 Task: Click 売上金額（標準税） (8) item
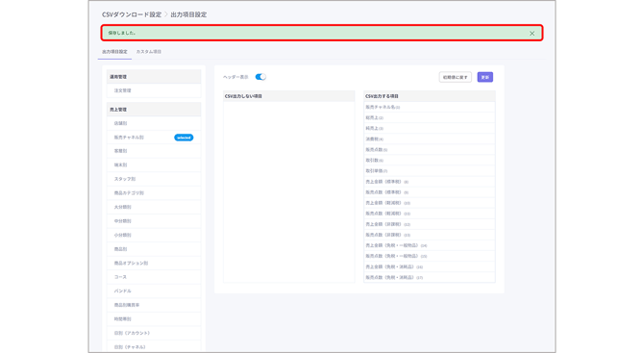[430, 182]
